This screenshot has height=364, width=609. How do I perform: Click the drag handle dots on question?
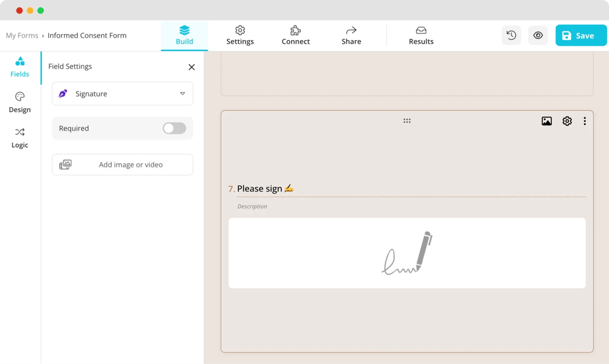(x=407, y=121)
